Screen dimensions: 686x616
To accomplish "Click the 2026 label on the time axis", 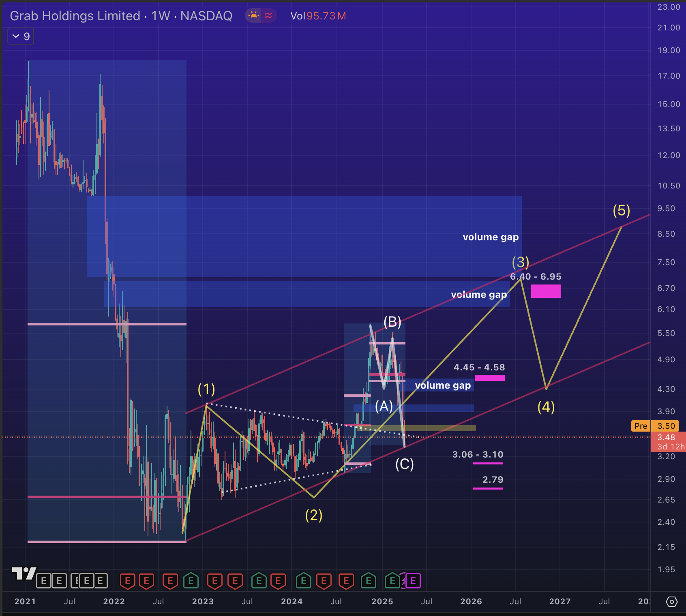I will tap(471, 601).
